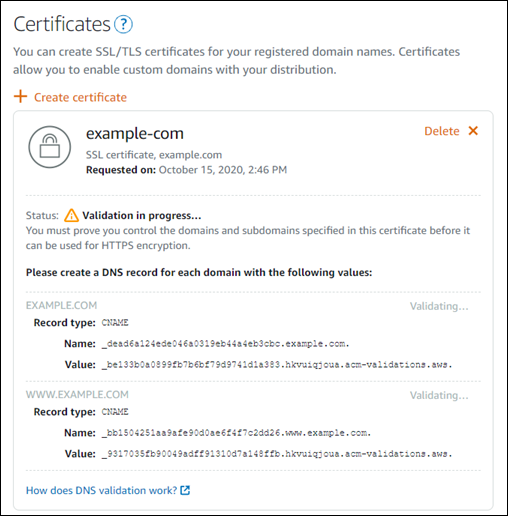Image resolution: width=508 pixels, height=516 pixels.
Task: Click the 'Requested on:' label
Action: click(121, 170)
